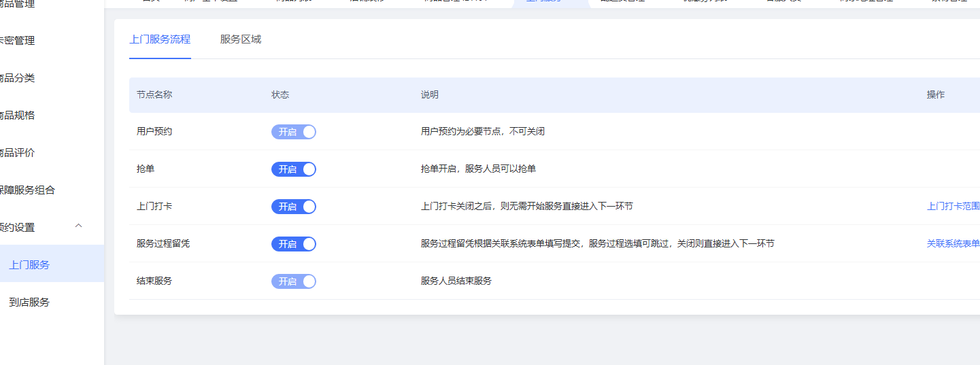Screen dimensions: 980x365
Task: Click the 结束服务 status switch
Action: 293,281
